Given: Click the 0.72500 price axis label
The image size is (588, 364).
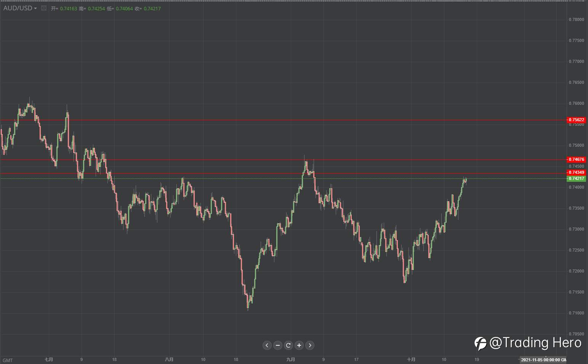Looking at the screenshot, I should pyautogui.click(x=576, y=250).
